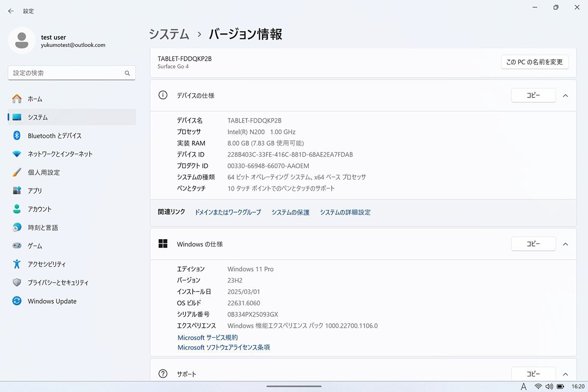Copy device specifications with コピー button

(533, 96)
